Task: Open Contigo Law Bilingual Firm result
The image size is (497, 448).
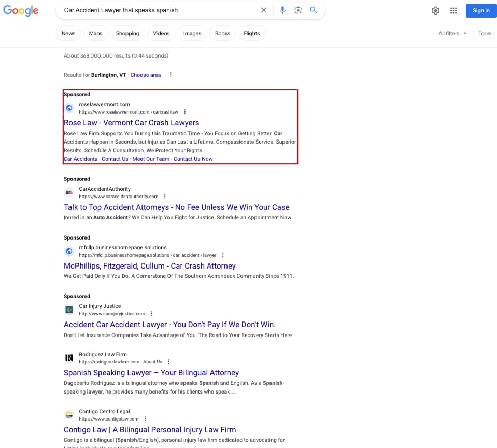Action: (x=150, y=430)
